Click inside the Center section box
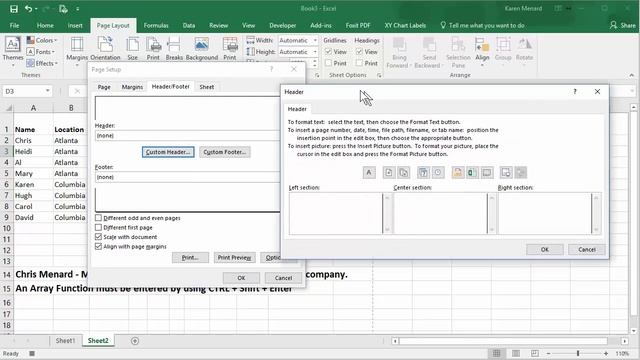This screenshot has width=640, height=360. (x=440, y=213)
